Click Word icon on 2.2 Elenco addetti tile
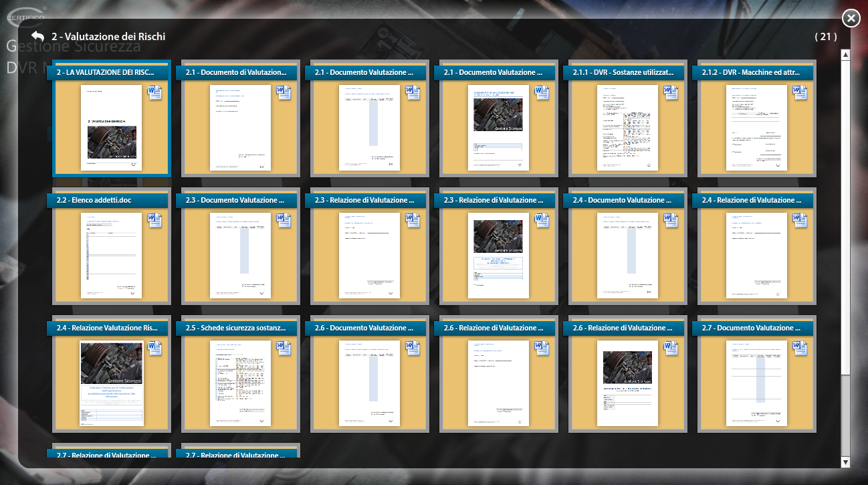This screenshot has height=485, width=868. 154,220
